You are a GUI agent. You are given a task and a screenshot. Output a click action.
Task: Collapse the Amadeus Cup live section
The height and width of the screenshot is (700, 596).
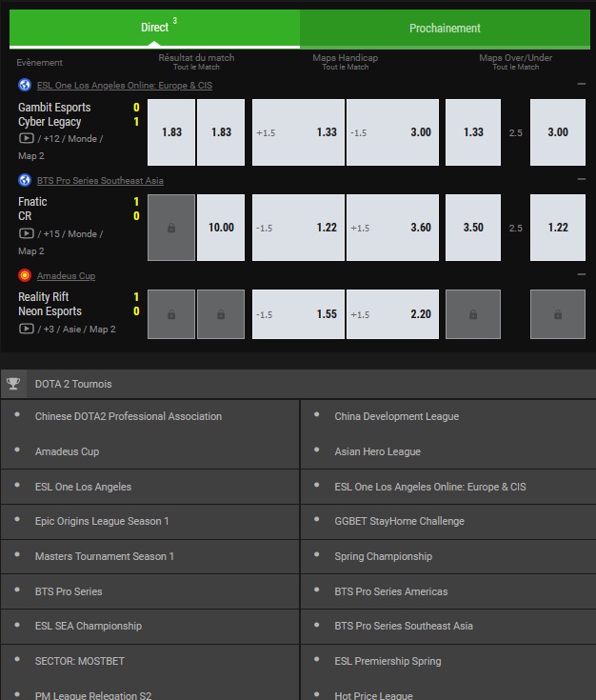tap(582, 274)
